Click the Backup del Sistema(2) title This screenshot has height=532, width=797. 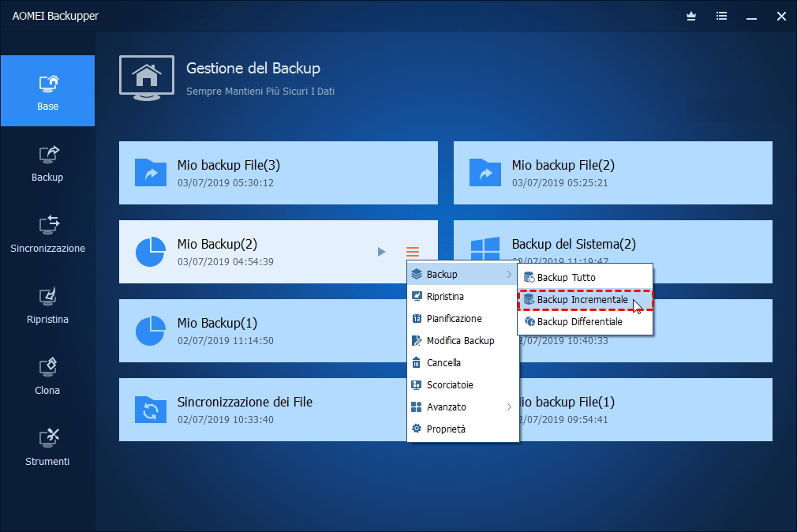[574, 244]
